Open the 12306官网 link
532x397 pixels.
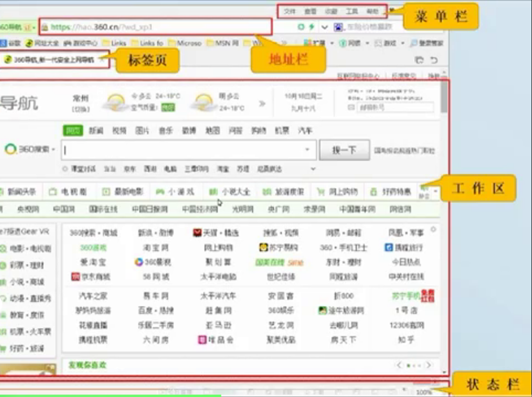pyautogui.click(x=407, y=325)
